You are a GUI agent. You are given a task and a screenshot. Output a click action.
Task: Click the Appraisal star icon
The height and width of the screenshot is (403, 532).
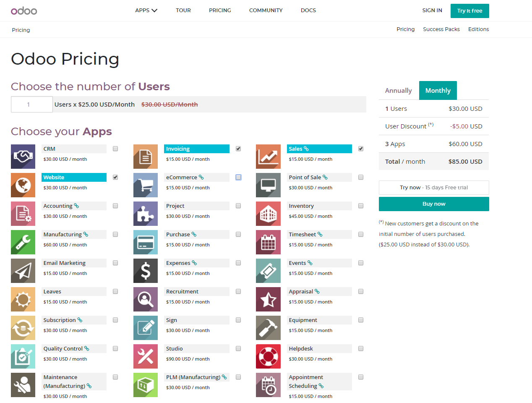point(268,299)
